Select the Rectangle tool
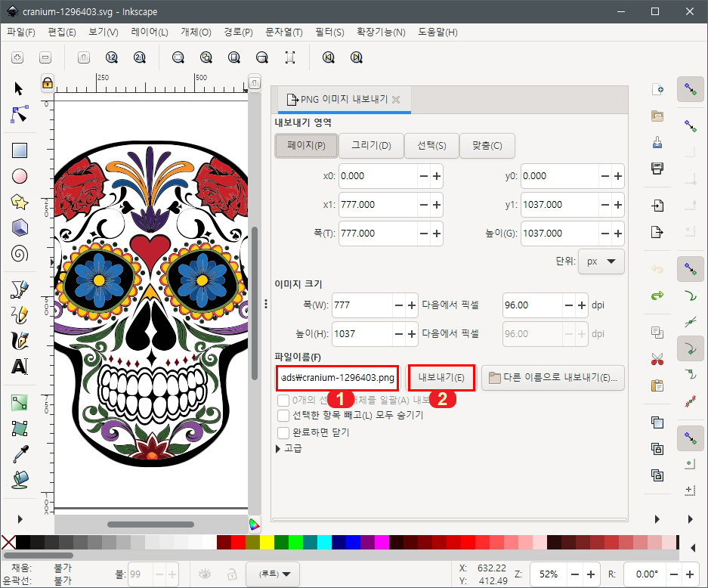 pos(20,150)
